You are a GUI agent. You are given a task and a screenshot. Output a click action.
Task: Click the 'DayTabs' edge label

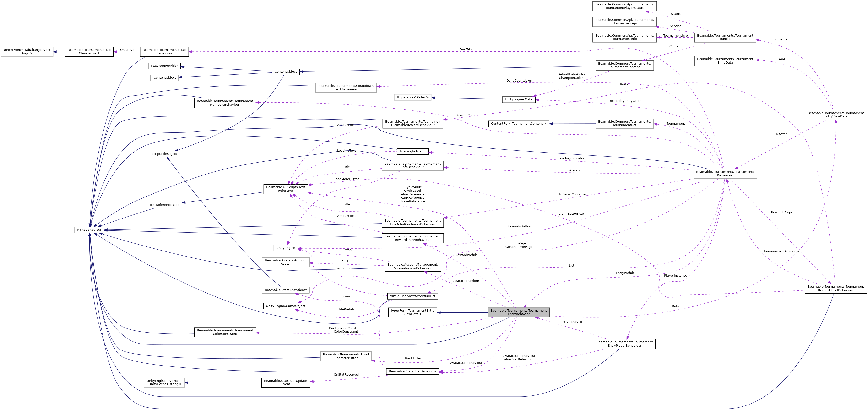click(466, 49)
